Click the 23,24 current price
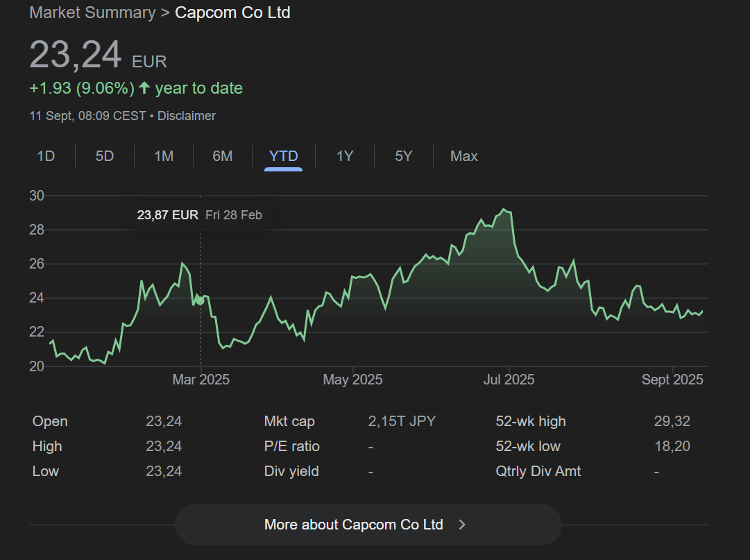 tap(76, 55)
